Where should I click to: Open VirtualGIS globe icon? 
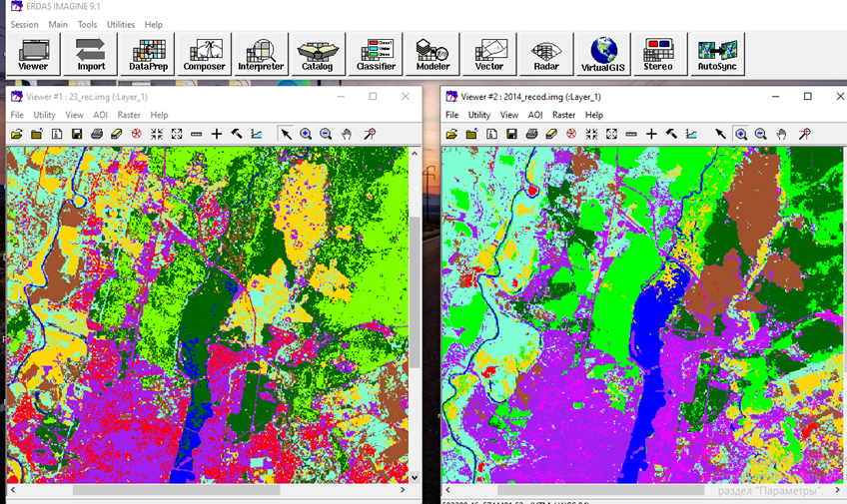coord(603,54)
